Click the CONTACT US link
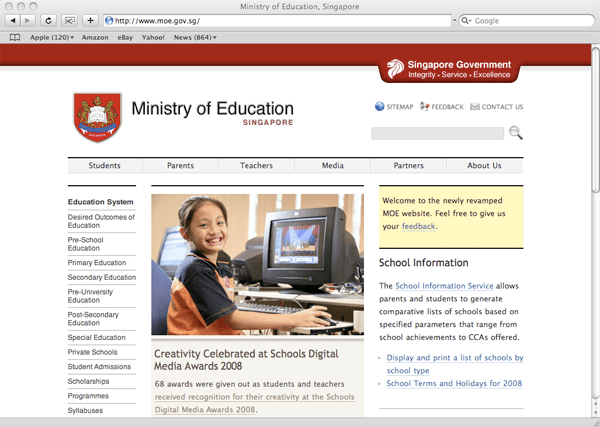The width and height of the screenshot is (600, 427). 502,107
